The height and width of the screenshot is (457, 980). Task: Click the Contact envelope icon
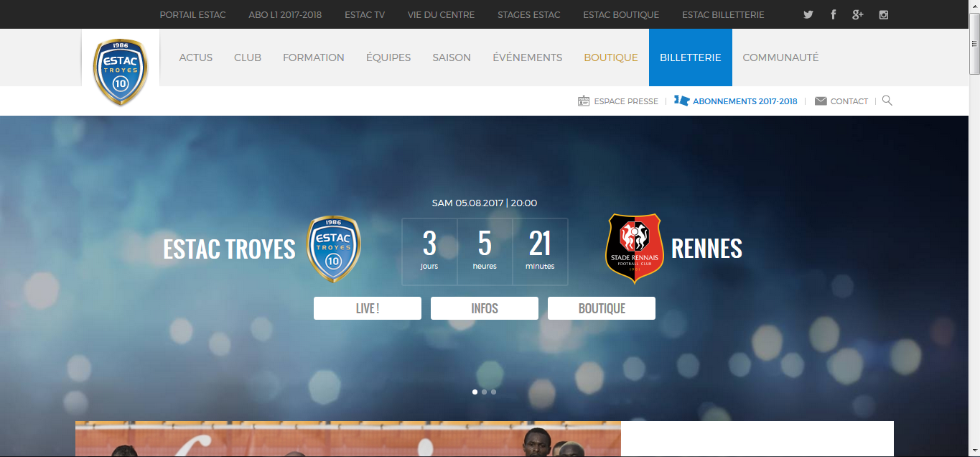click(821, 101)
